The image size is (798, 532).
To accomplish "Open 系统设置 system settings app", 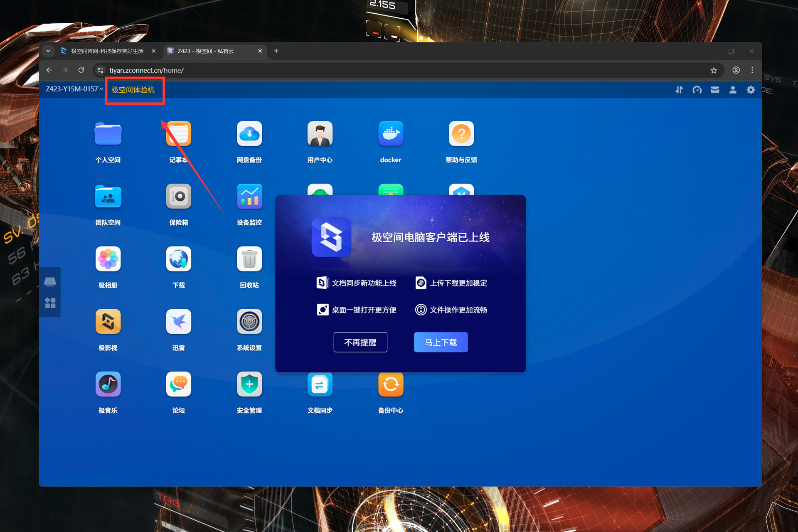I will [249, 322].
